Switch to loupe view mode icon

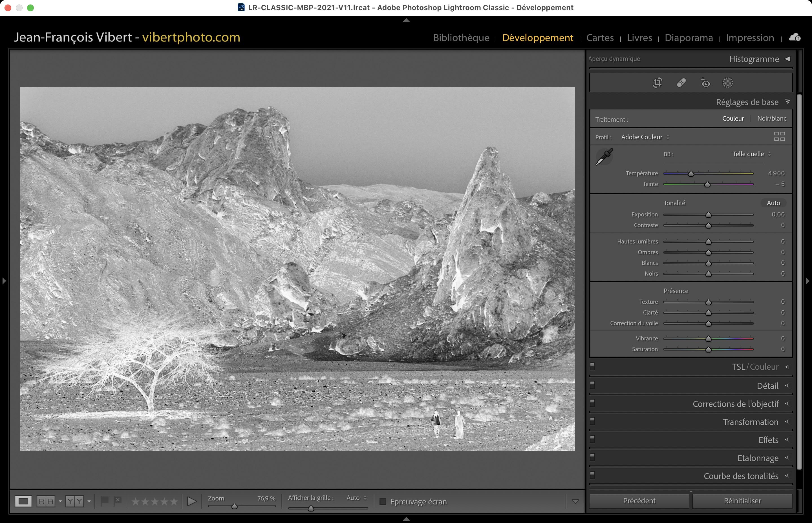pos(23,501)
